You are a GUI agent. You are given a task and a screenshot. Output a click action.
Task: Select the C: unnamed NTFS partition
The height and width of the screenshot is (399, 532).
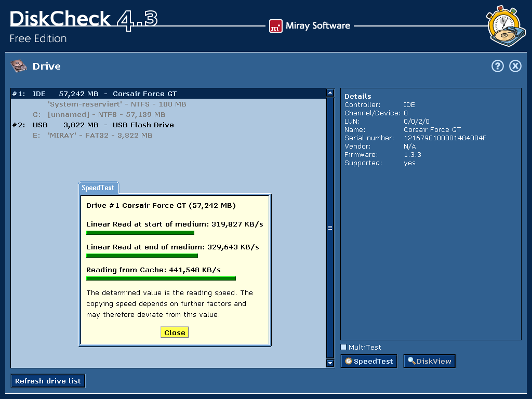pyautogui.click(x=106, y=115)
